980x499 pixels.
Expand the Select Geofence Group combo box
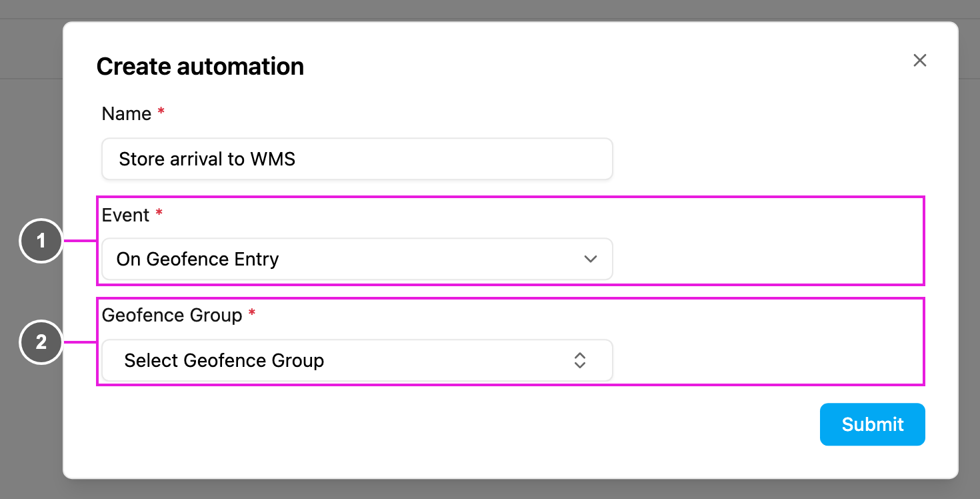tap(357, 360)
